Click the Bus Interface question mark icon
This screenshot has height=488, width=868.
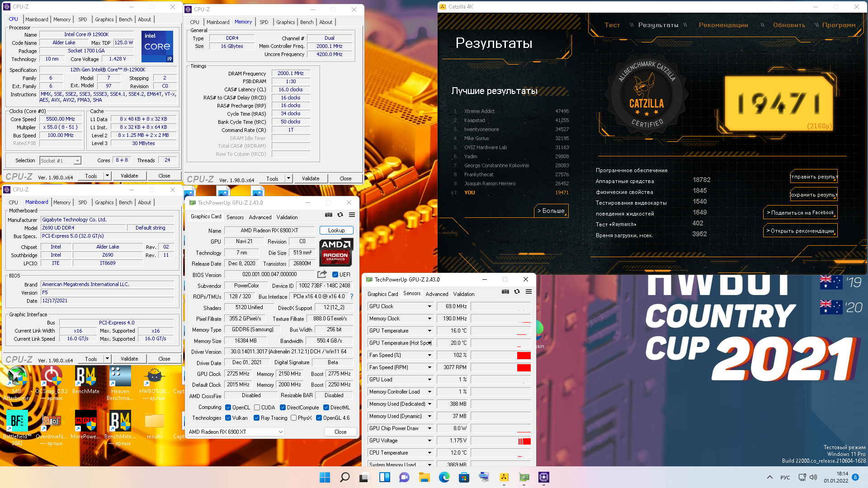[x=352, y=297]
